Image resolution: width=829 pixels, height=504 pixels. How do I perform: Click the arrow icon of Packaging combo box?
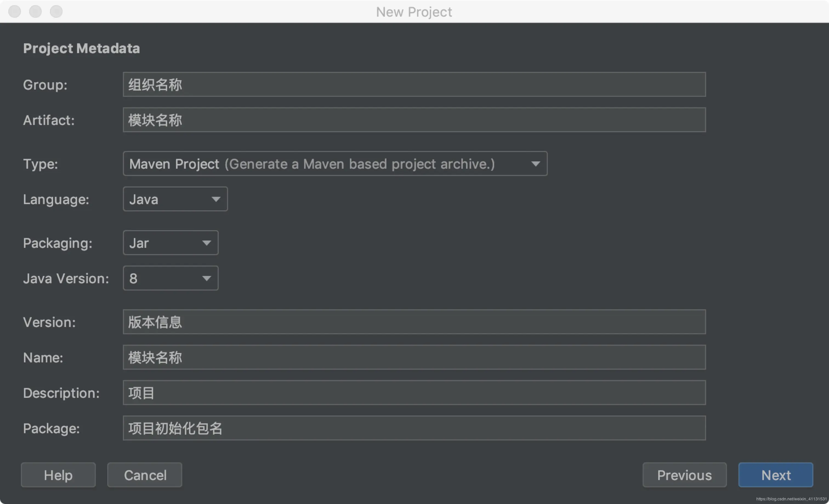coord(207,243)
